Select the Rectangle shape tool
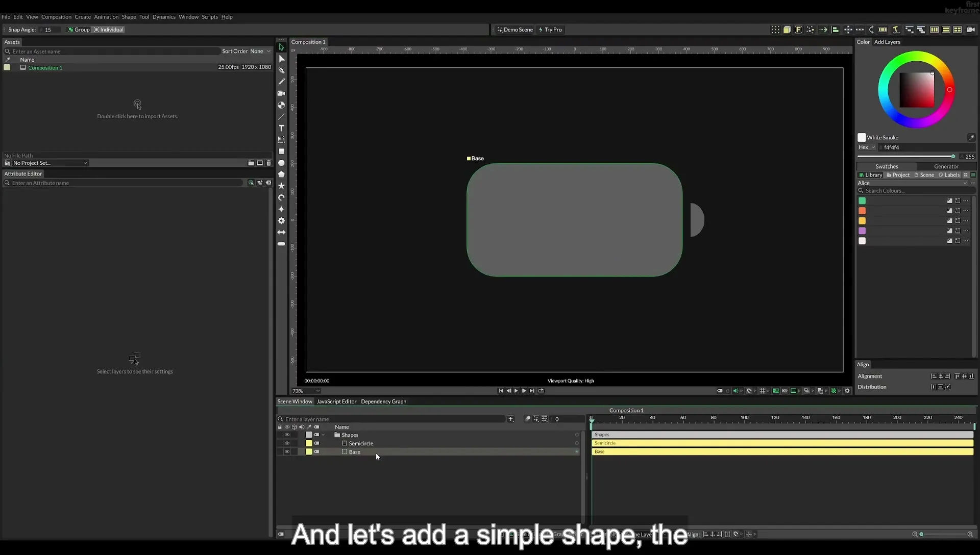980x555 pixels. [281, 152]
